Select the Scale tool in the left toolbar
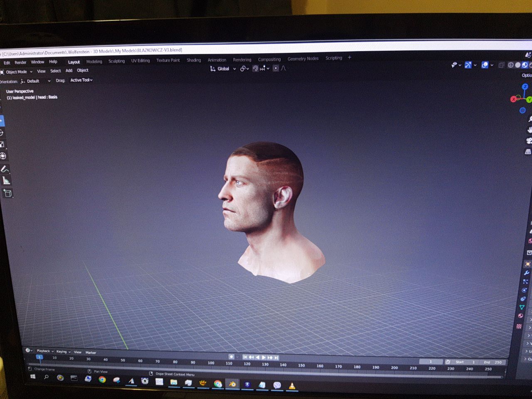This screenshot has width=532, height=399. [x=2, y=144]
